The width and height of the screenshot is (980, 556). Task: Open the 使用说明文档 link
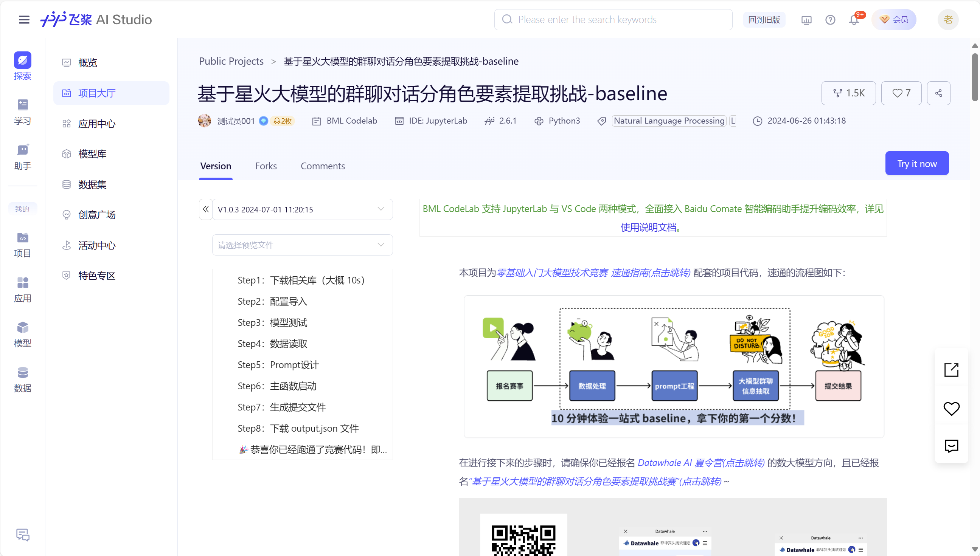(648, 227)
